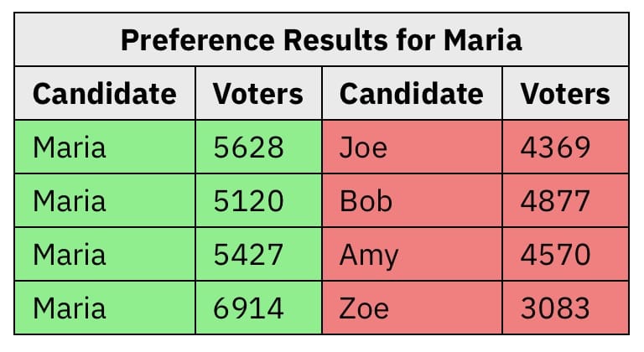
Task: Click the red Bob candidate cell
Action: [412, 201]
